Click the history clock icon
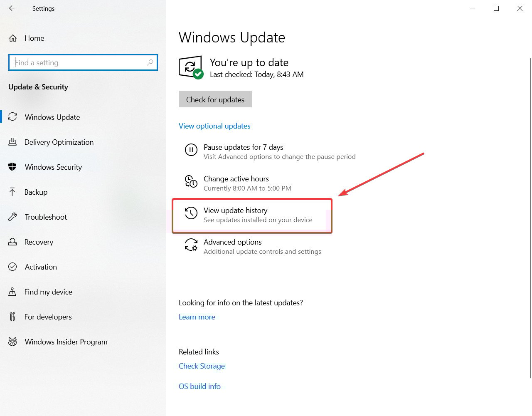Image resolution: width=532 pixels, height=416 pixels. click(x=191, y=213)
